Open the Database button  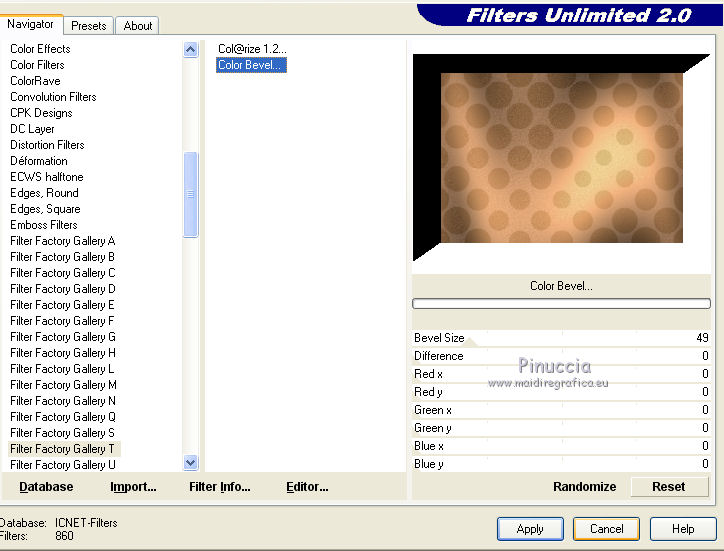46,487
